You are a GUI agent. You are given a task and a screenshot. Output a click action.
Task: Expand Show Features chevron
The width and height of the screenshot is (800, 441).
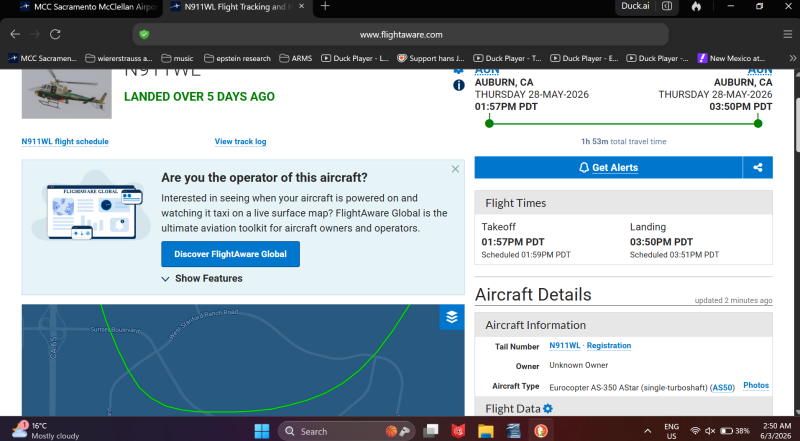165,279
